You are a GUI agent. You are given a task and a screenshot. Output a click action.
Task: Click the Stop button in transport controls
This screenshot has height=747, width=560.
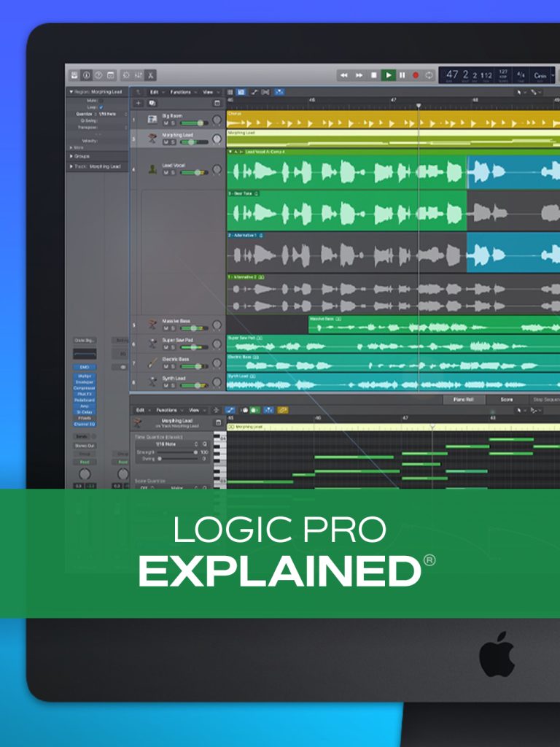click(374, 75)
